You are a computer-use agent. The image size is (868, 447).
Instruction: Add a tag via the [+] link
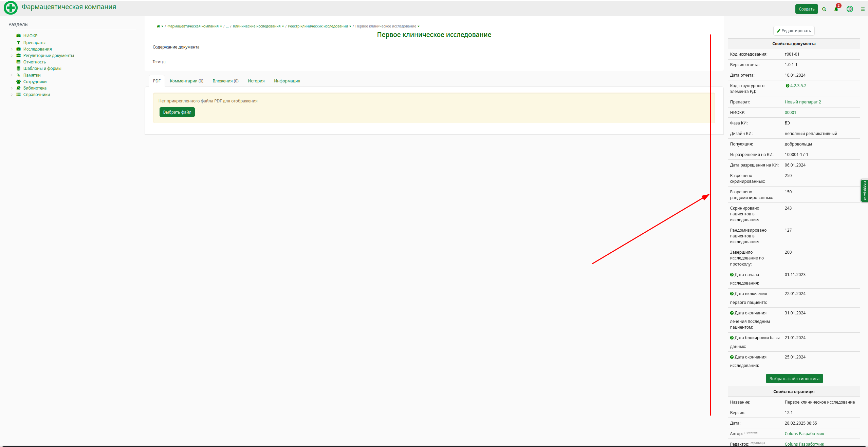point(164,62)
